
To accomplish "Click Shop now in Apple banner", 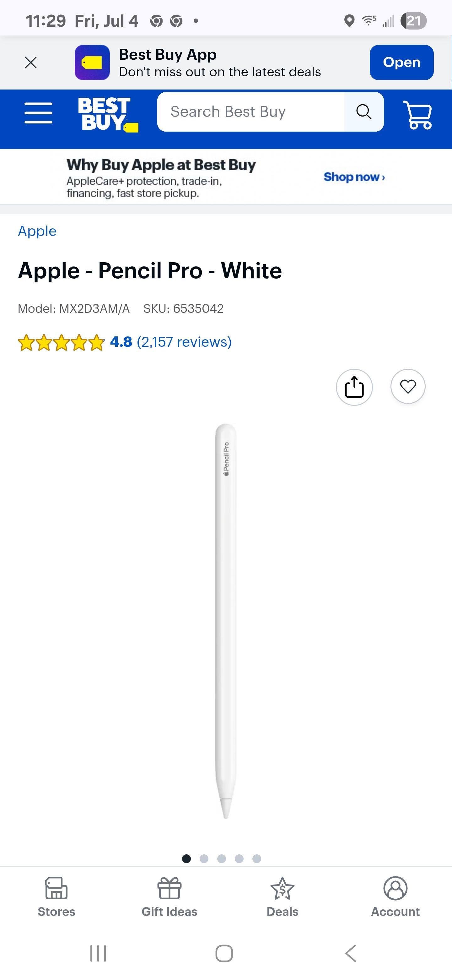I will click(x=354, y=177).
